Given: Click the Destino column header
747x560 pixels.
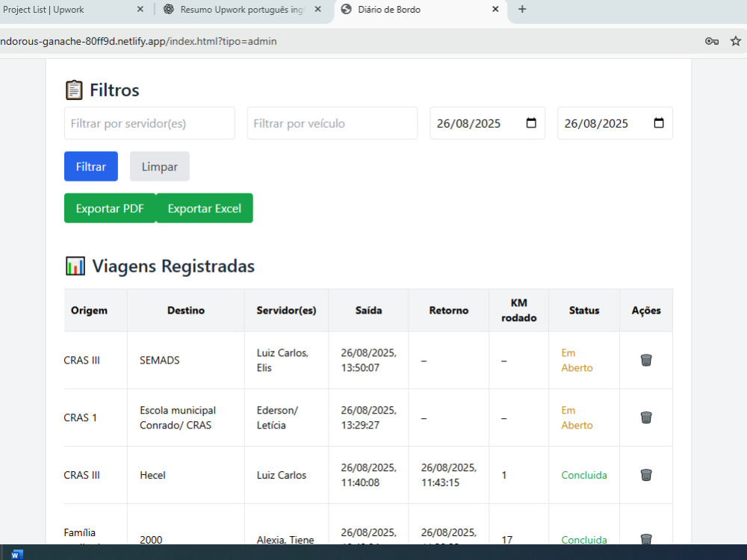Looking at the screenshot, I should [x=186, y=311].
